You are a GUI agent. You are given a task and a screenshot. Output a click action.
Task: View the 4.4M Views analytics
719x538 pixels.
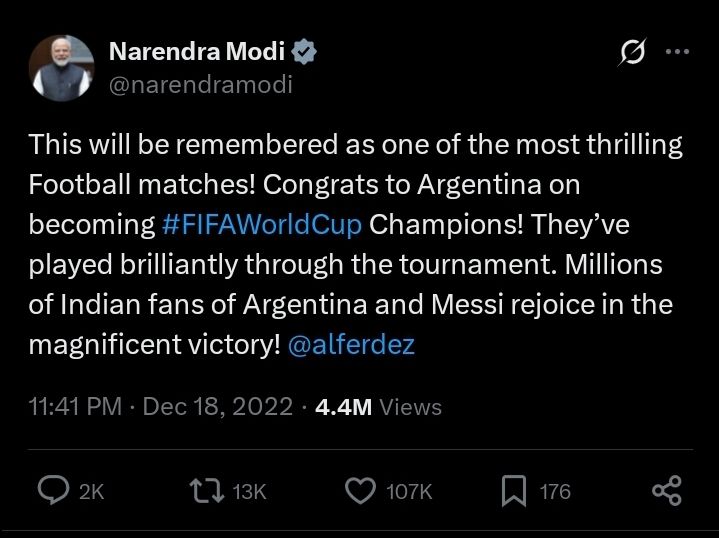click(x=378, y=407)
